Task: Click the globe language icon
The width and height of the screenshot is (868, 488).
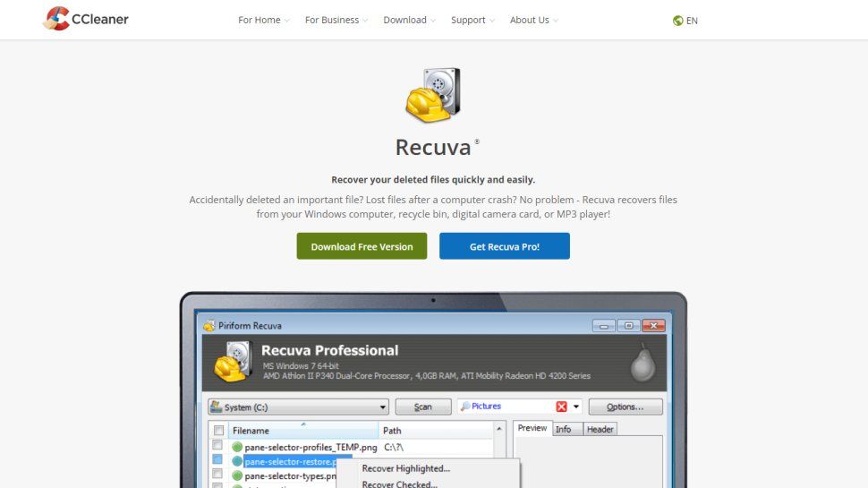Action: pos(678,21)
